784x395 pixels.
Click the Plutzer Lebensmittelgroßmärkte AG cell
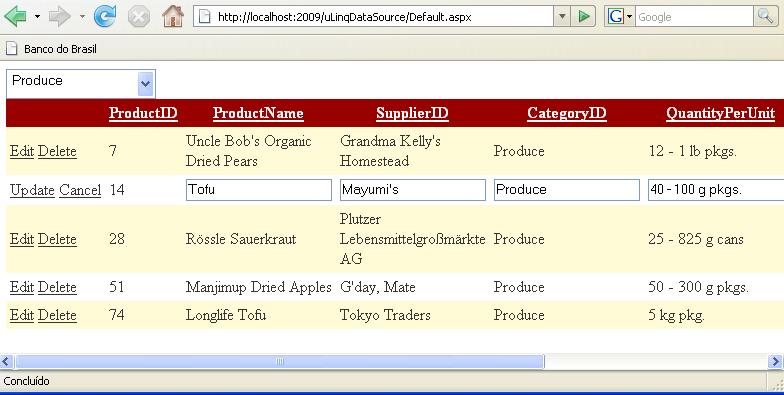tap(412, 239)
